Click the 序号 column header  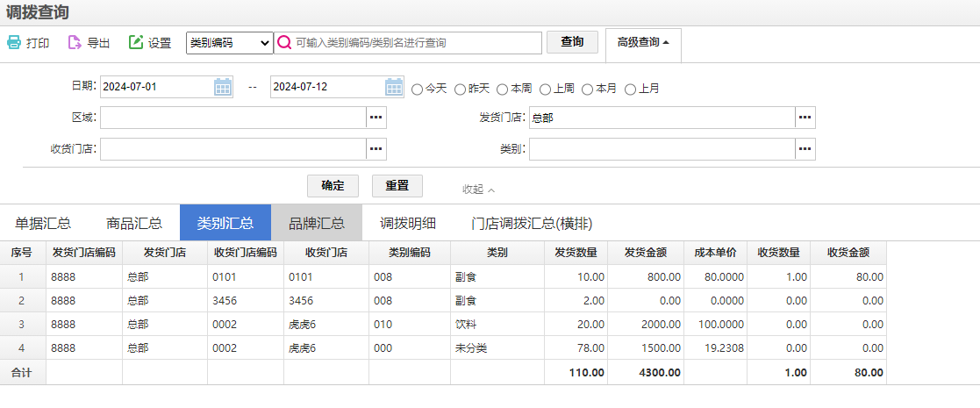pyautogui.click(x=23, y=253)
